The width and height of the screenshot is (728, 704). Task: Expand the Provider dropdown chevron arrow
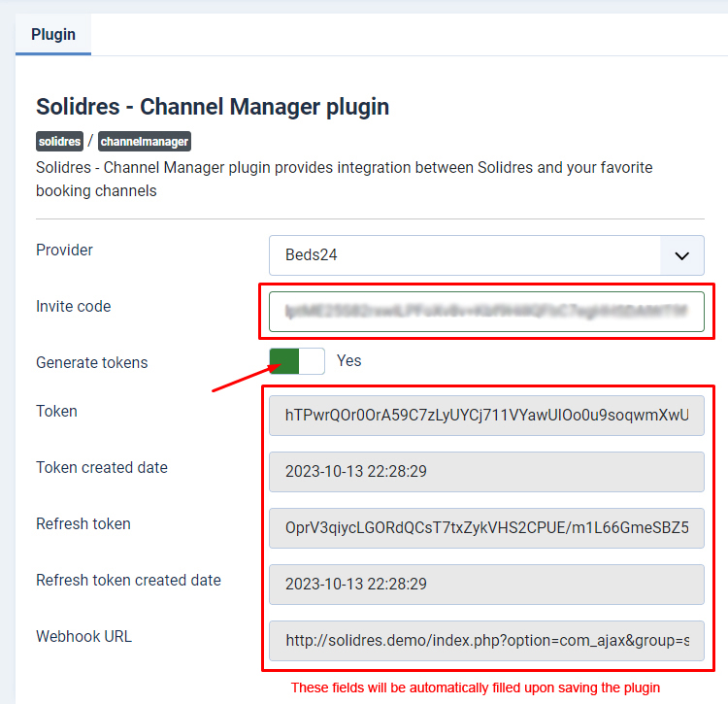point(681,255)
